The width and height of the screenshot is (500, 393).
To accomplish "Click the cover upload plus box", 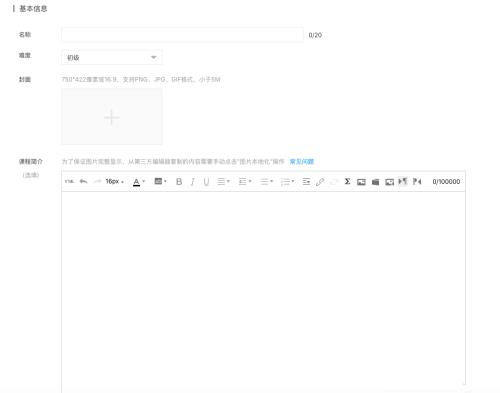I will pos(112,117).
